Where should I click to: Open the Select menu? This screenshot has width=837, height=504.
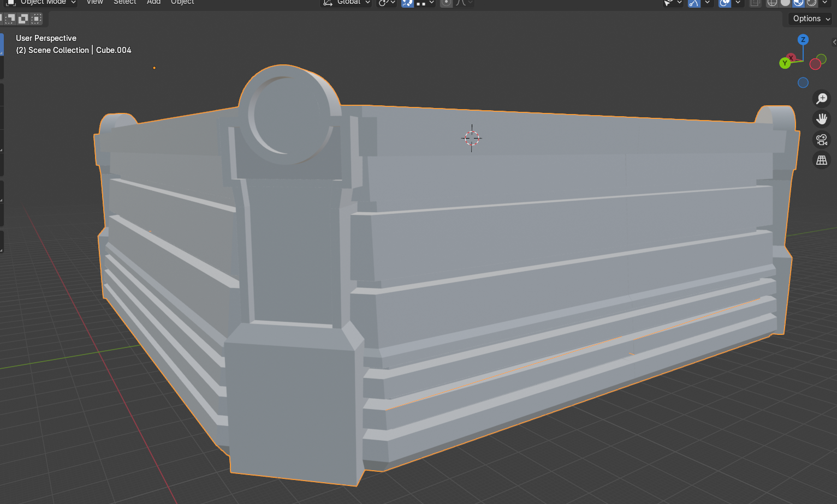pos(124,3)
